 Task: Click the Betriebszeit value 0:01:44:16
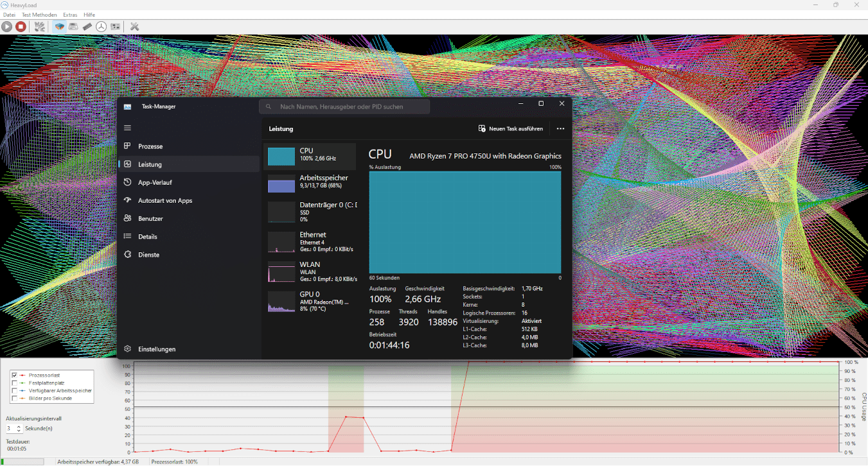(x=389, y=345)
